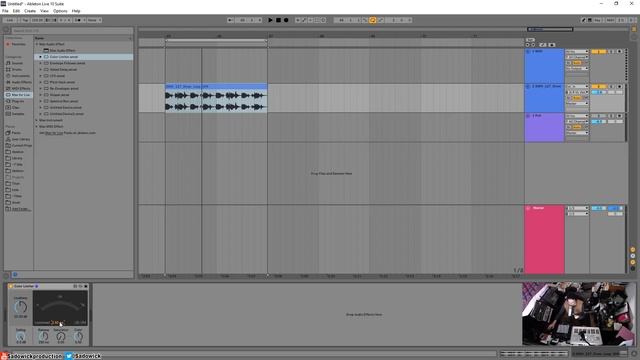The width and height of the screenshot is (640, 360).
Task: Open the Options menu
Action: pyautogui.click(x=60, y=11)
